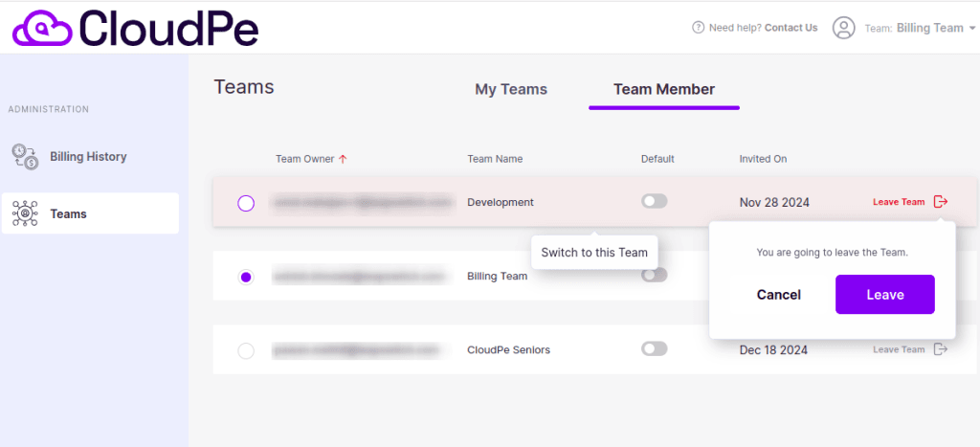Switch to the My Teams tab

click(511, 89)
